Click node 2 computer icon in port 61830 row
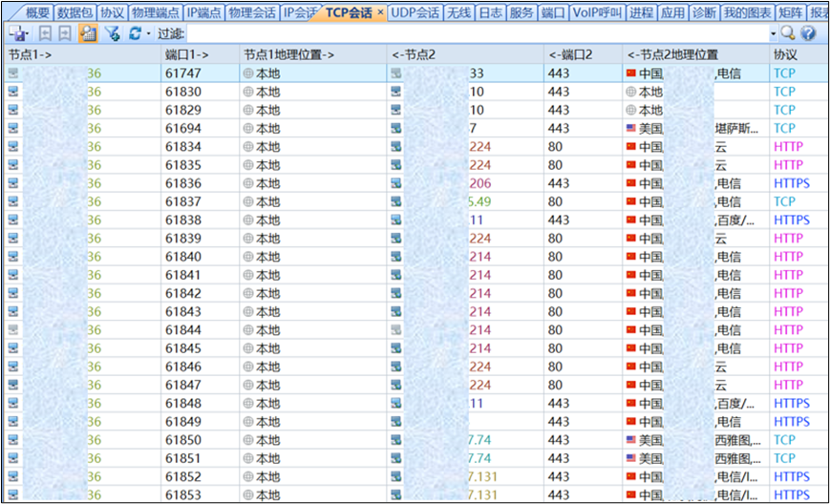 pos(396,92)
